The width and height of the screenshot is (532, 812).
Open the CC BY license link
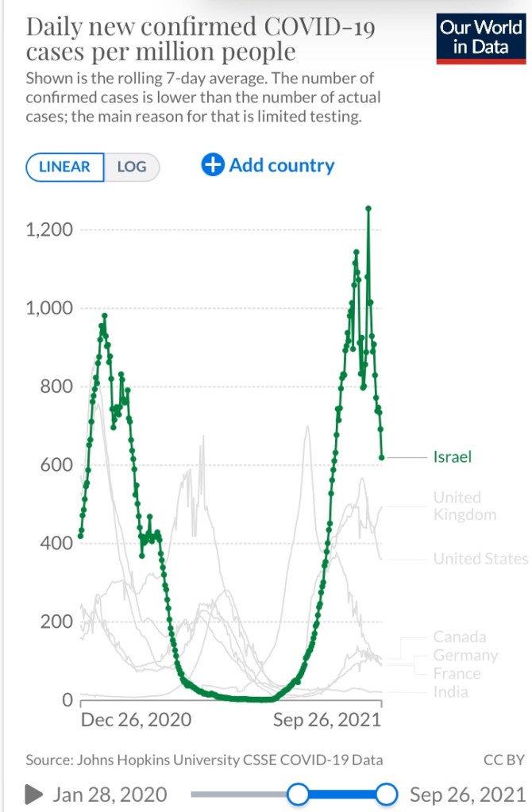click(504, 760)
